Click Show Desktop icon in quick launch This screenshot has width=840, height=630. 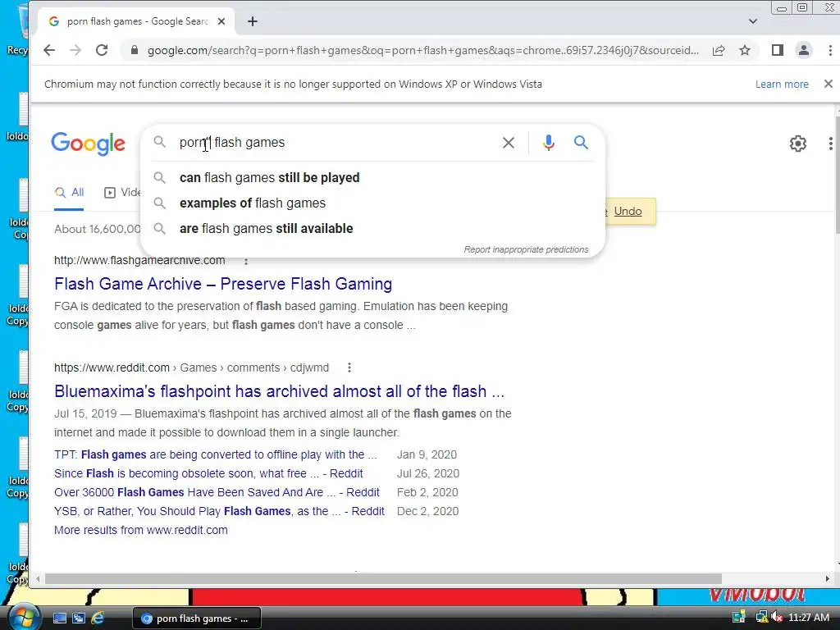(59, 619)
